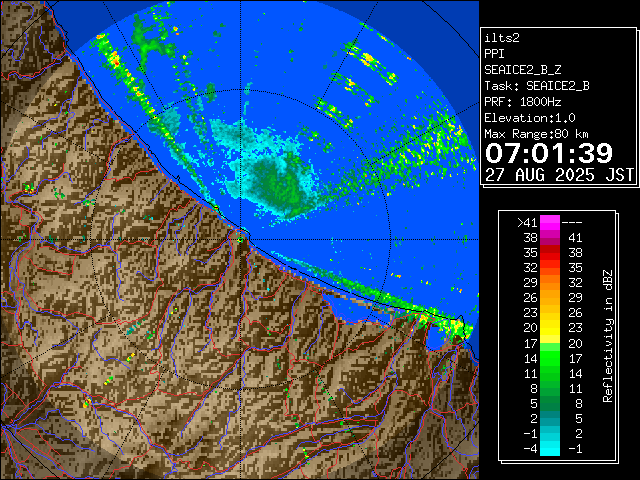This screenshot has height=480, width=640.
Task: Select the red 32-35 dBZ legend color
Action: 550,268
